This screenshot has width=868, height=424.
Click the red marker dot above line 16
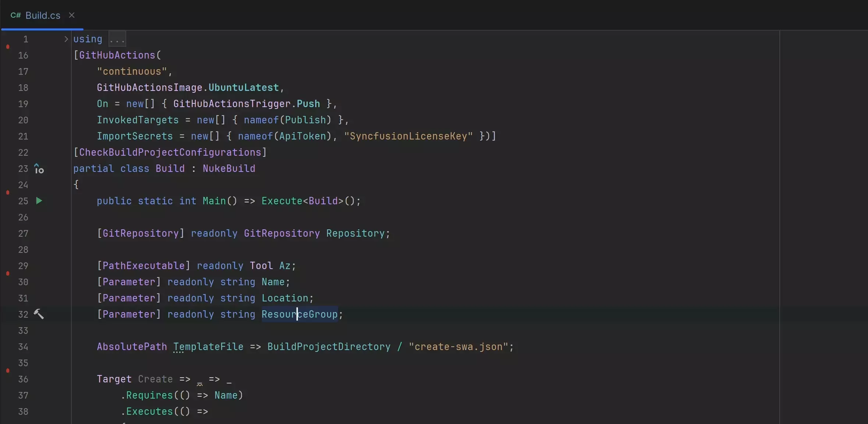[8, 47]
